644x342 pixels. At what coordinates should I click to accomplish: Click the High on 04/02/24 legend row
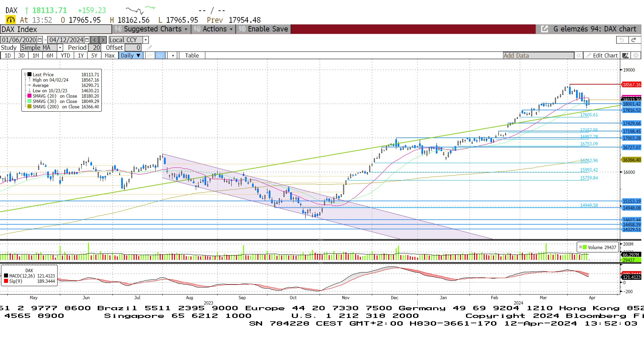63,80
